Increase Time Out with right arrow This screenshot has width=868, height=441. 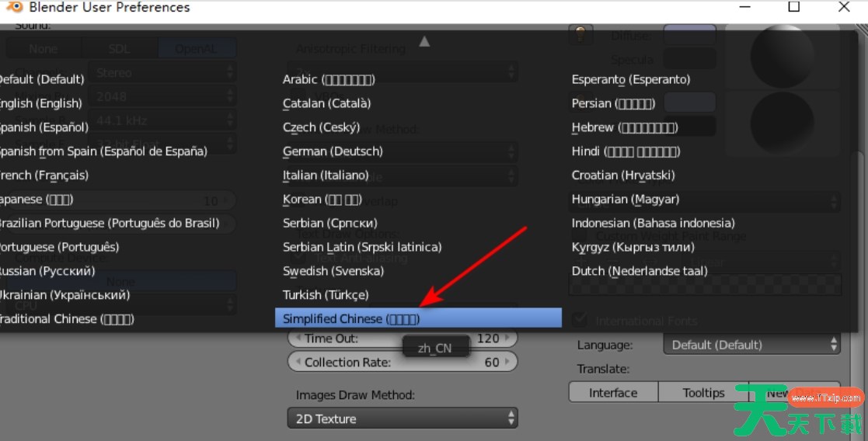(509, 339)
